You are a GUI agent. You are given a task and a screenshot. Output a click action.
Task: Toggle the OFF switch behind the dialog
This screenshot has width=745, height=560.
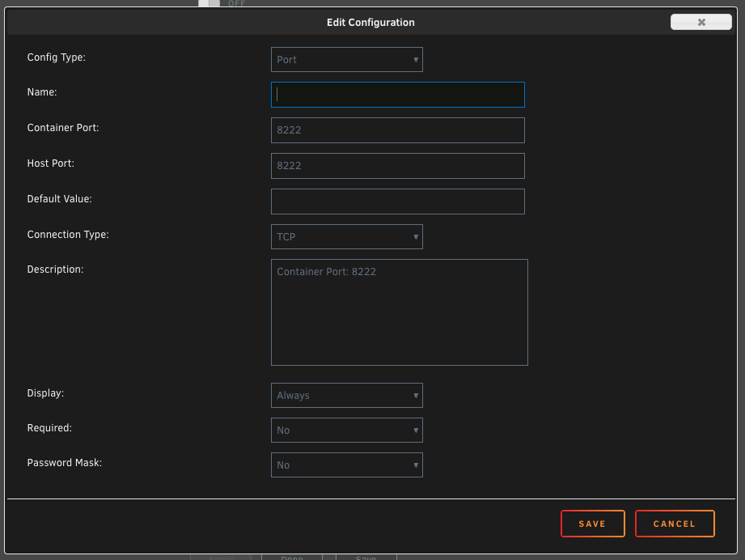209,3
